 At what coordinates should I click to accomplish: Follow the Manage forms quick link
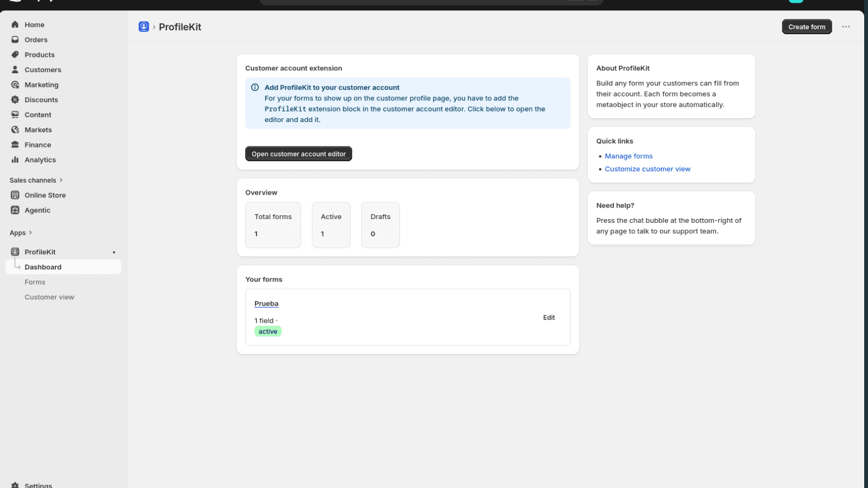[x=629, y=156]
